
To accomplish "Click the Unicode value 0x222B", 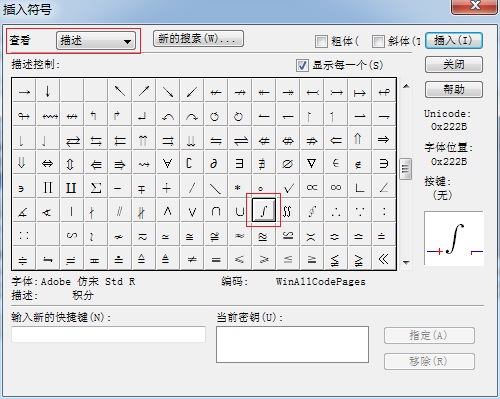I will point(449,127).
